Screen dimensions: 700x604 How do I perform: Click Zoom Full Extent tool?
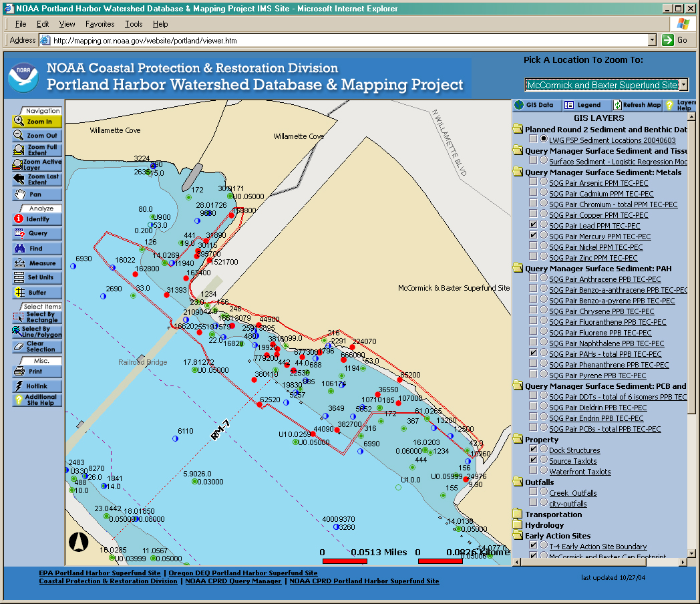point(37,150)
